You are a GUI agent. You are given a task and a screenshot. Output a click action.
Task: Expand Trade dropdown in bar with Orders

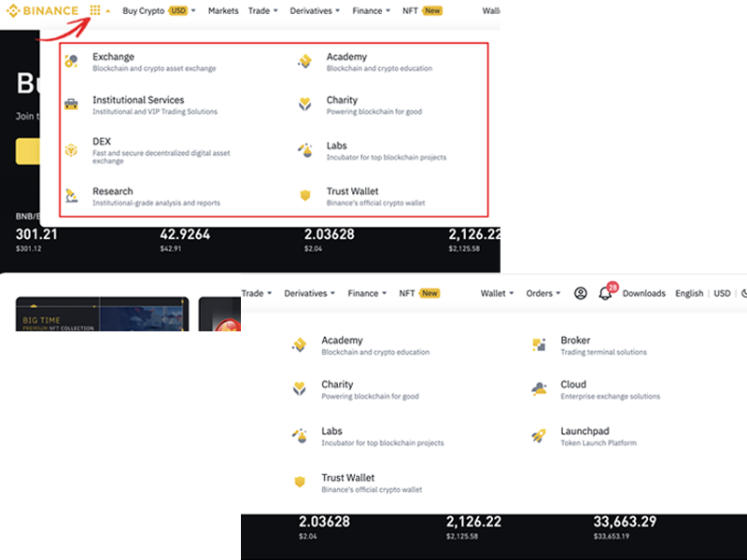coord(257,293)
